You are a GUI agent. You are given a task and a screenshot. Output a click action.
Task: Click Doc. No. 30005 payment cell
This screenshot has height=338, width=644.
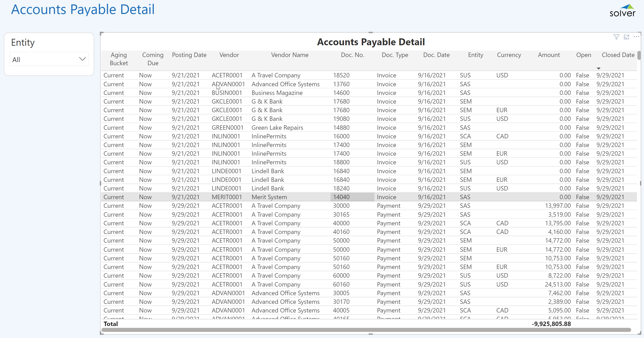point(341,293)
